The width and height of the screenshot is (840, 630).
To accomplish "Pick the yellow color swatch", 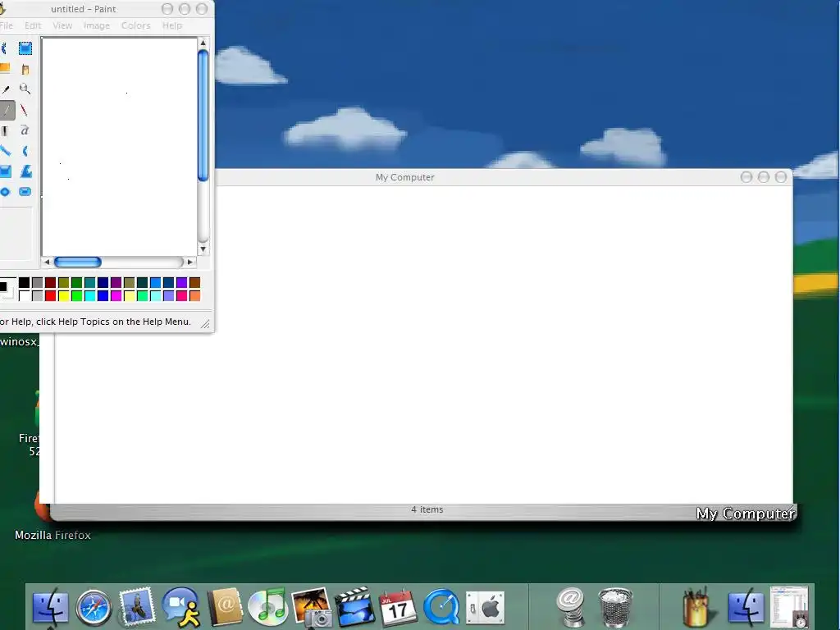I will pyautogui.click(x=64, y=295).
